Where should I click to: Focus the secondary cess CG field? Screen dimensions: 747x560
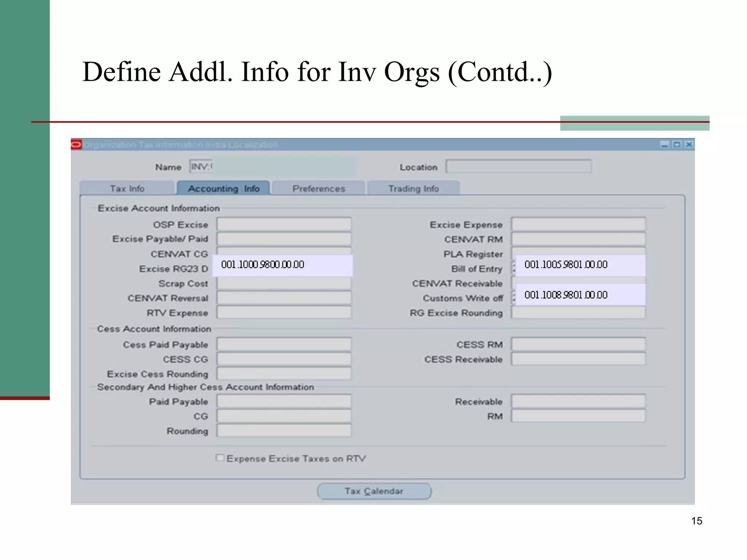[284, 416]
